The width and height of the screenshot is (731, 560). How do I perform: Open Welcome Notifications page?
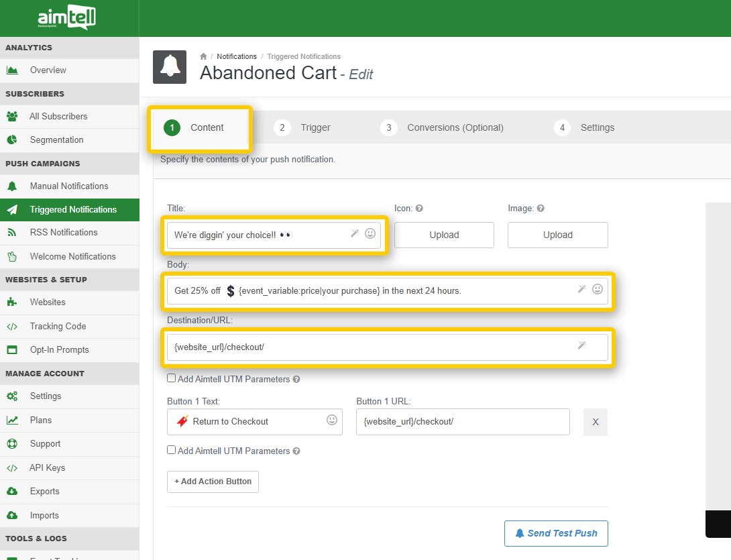point(70,256)
